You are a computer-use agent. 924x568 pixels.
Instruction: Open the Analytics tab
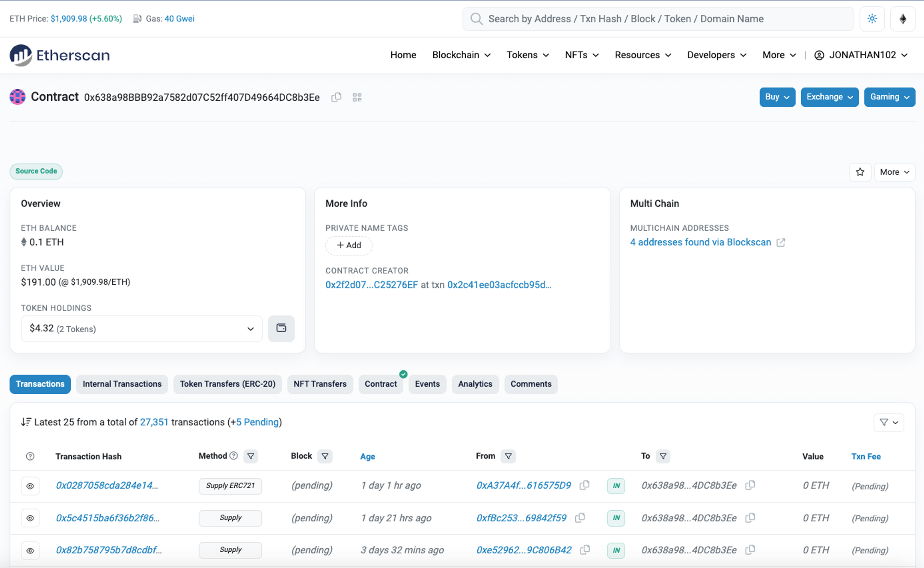click(x=475, y=384)
